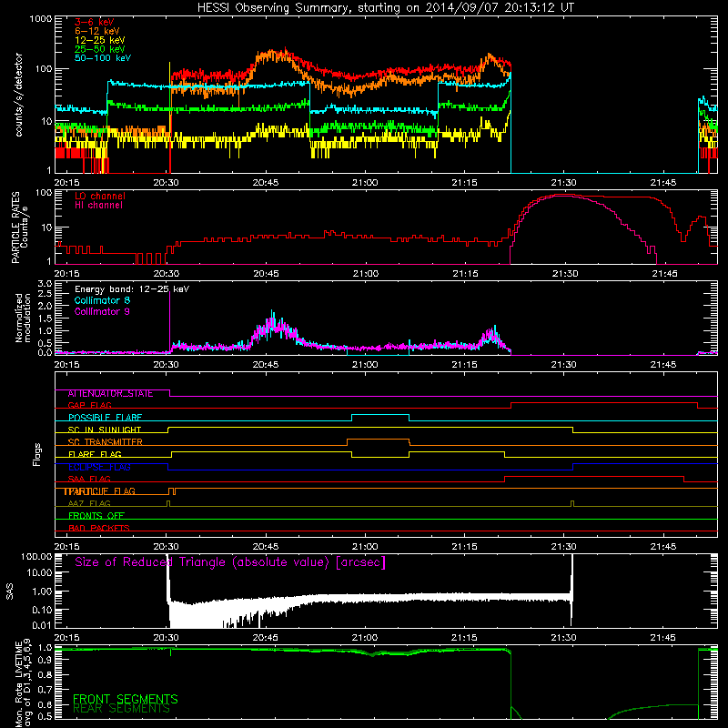728x728 pixels.
Task: Select the ATTENUATOR_STATE flag label
Action: pyautogui.click(x=110, y=394)
